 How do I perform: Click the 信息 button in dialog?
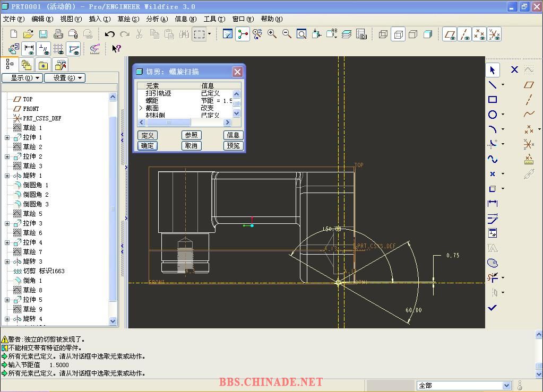[233, 135]
